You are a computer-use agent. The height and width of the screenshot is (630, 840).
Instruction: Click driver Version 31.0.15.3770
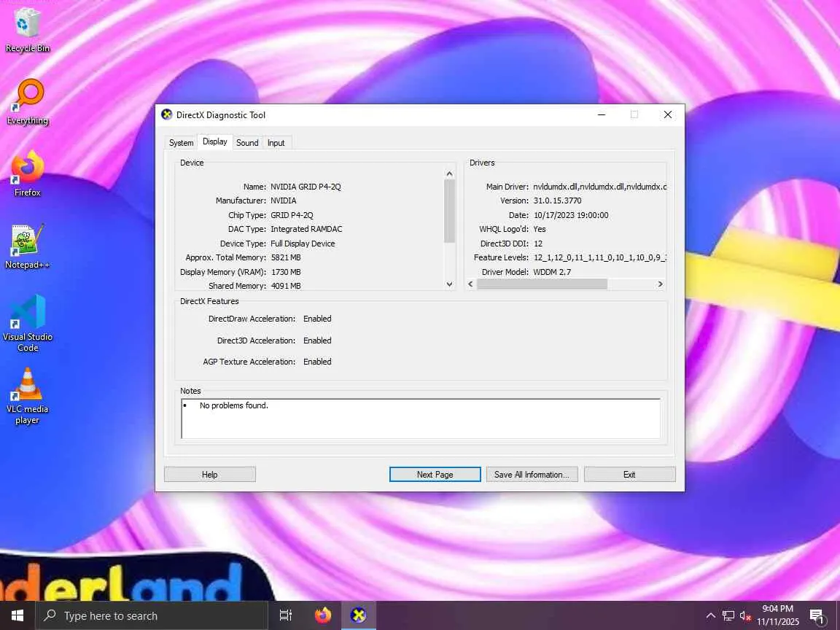click(x=558, y=201)
